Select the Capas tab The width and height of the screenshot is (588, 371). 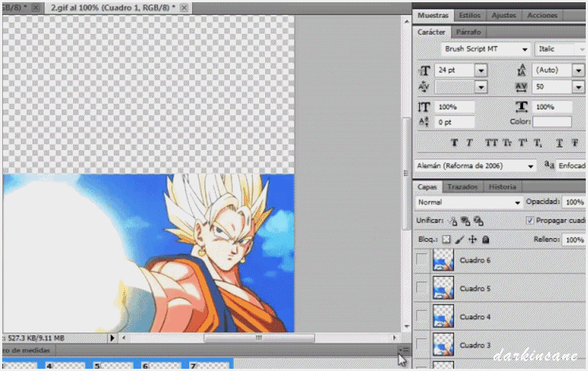point(427,187)
